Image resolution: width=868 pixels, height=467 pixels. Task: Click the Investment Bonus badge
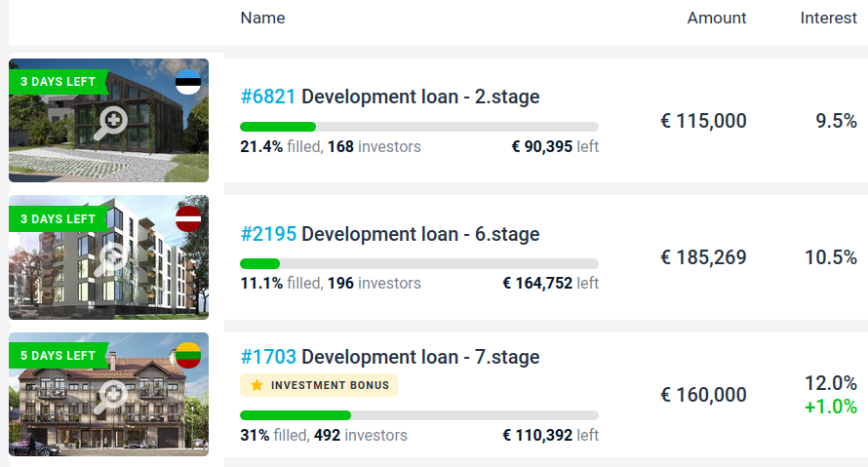[319, 385]
